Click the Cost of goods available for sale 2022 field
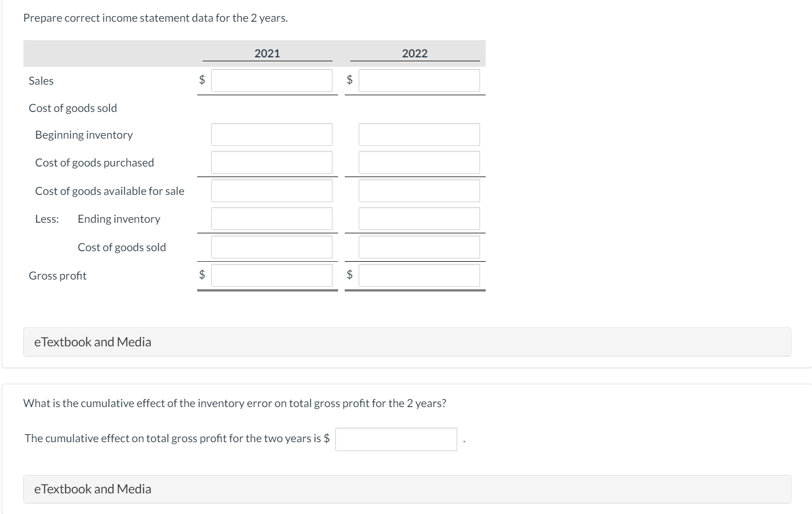812x514 pixels. click(419, 190)
